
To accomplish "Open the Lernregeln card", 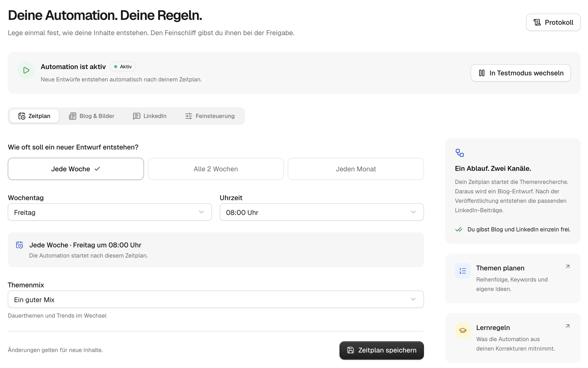I will click(513, 338).
